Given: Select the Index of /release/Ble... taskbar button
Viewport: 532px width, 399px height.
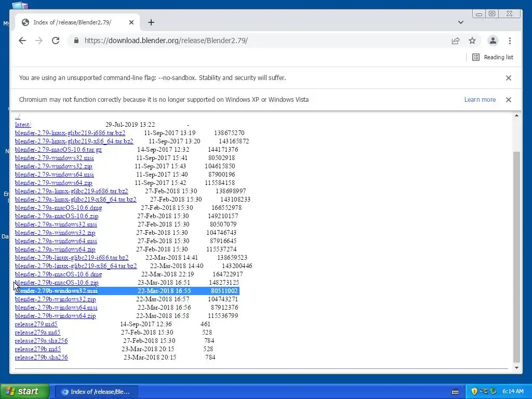Looking at the screenshot, I should (x=96, y=392).
